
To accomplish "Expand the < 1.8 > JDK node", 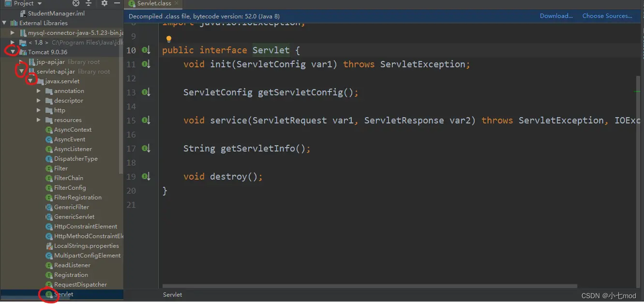I will [13, 43].
